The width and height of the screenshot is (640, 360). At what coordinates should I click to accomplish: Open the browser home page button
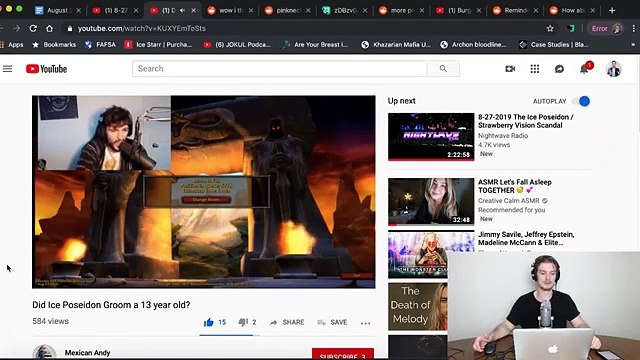(49, 28)
